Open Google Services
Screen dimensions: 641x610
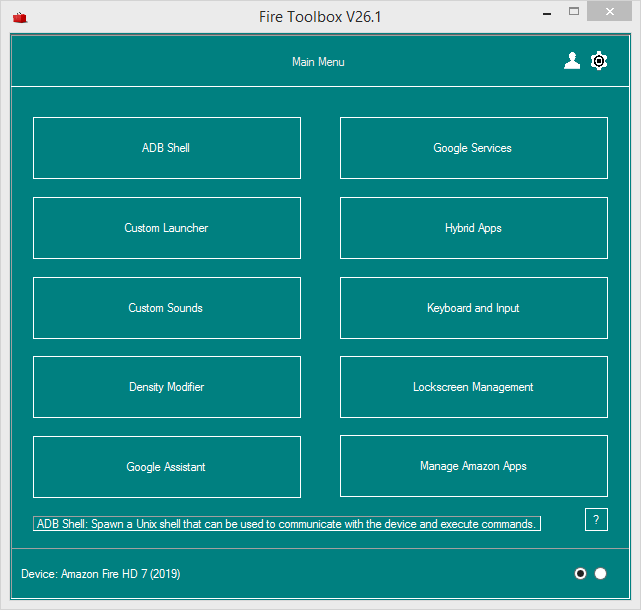pyautogui.click(x=474, y=148)
